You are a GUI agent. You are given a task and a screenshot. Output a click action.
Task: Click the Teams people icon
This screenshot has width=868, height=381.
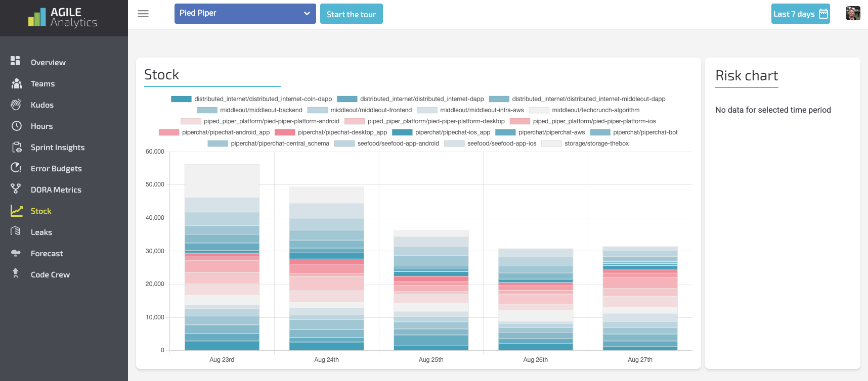tap(16, 83)
